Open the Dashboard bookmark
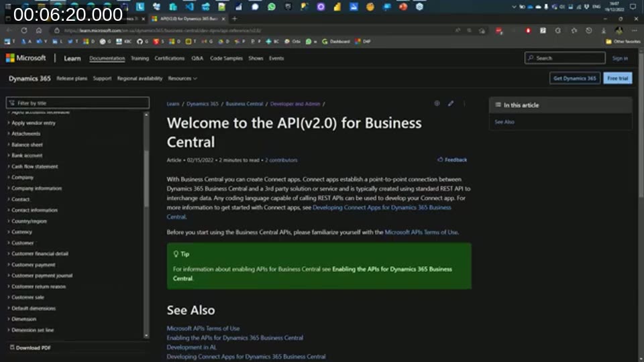 (335, 42)
